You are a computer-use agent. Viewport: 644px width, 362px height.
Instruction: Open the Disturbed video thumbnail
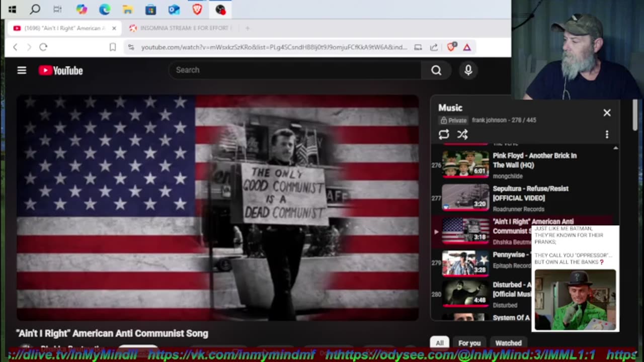click(465, 295)
